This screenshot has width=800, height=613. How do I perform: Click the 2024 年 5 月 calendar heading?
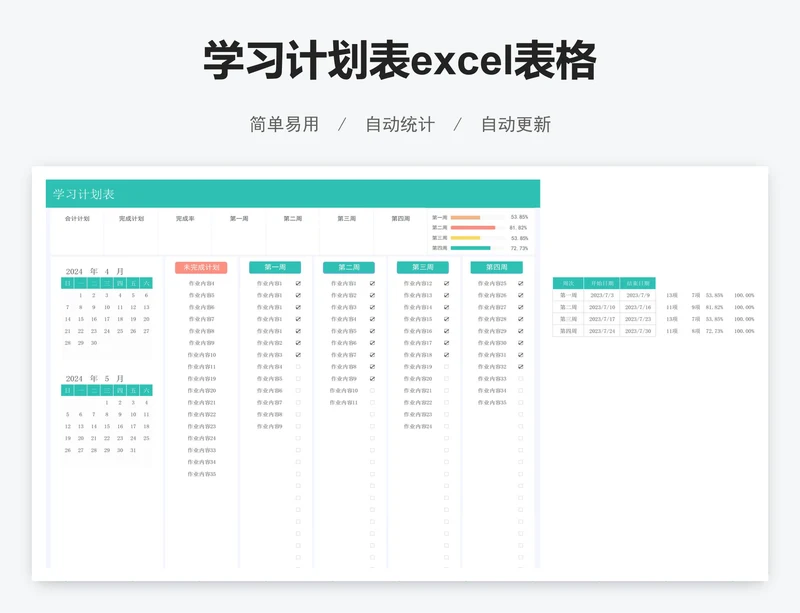(94, 379)
